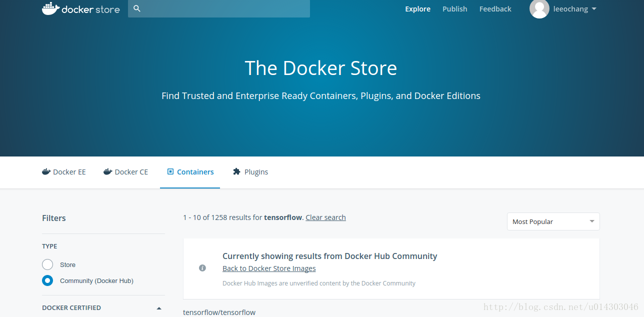Switch to the Docker CE tab

pyautogui.click(x=126, y=172)
